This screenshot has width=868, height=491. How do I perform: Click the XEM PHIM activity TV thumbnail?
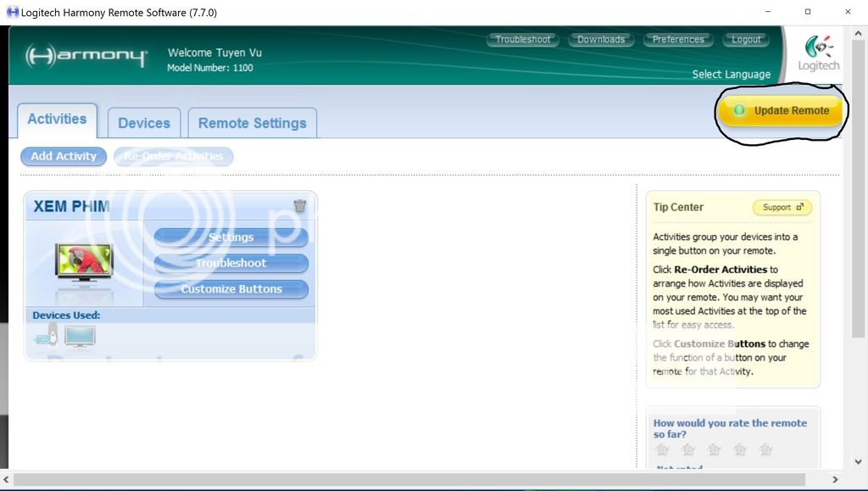click(84, 263)
